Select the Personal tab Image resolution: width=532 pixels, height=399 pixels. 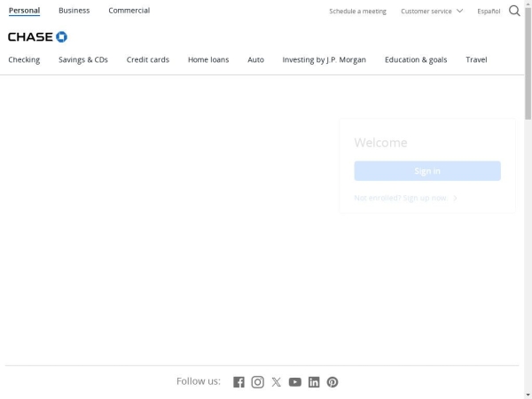click(x=24, y=11)
